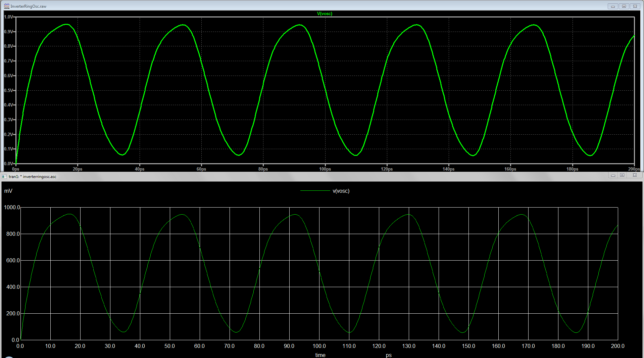The width and height of the screenshot is (644, 358).
Task: Click the 180ps label on LTspice time axis
Action: tap(572, 169)
